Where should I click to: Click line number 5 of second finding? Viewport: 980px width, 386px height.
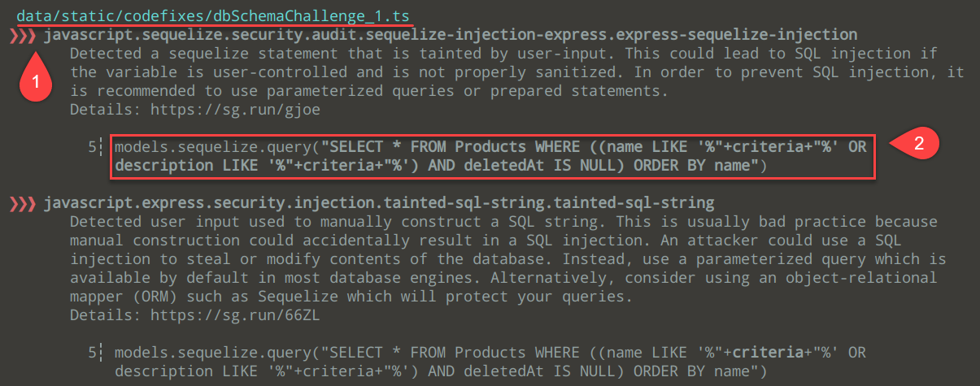(x=93, y=353)
